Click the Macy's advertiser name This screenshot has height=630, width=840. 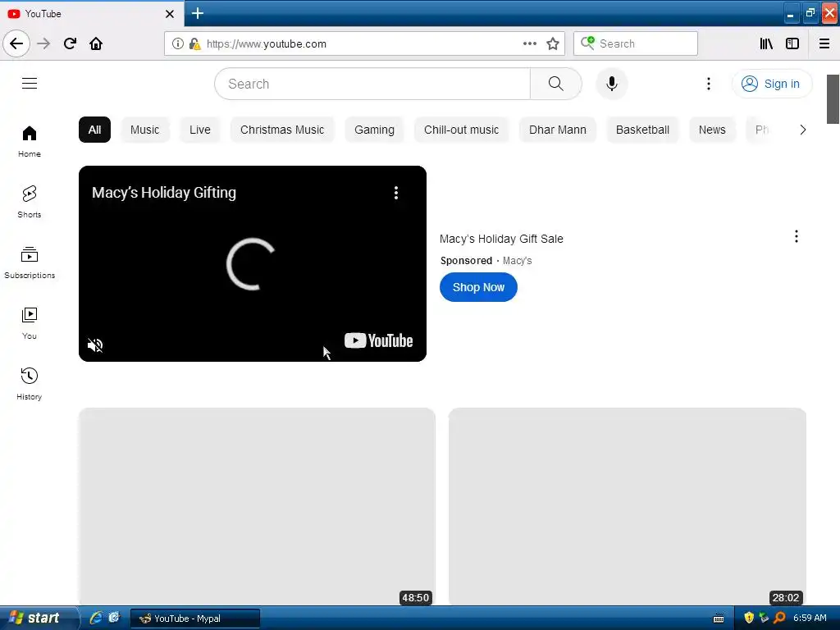point(517,261)
